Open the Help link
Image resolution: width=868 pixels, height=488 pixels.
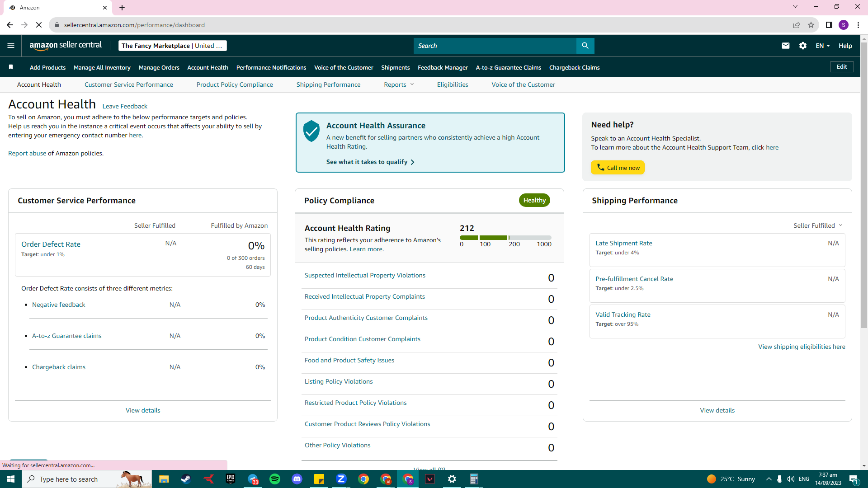[x=845, y=46]
